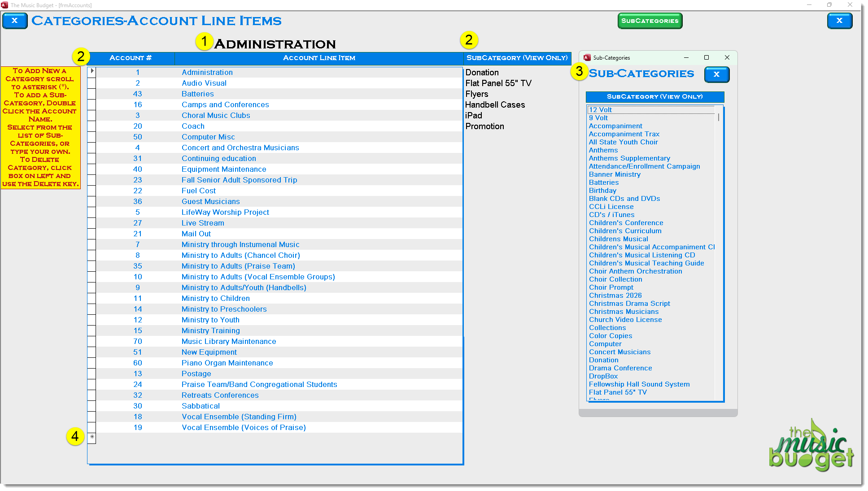Screen dimensions: 868x491
Task: Click the 'LifeWay Worship Project' line item
Action: (225, 212)
